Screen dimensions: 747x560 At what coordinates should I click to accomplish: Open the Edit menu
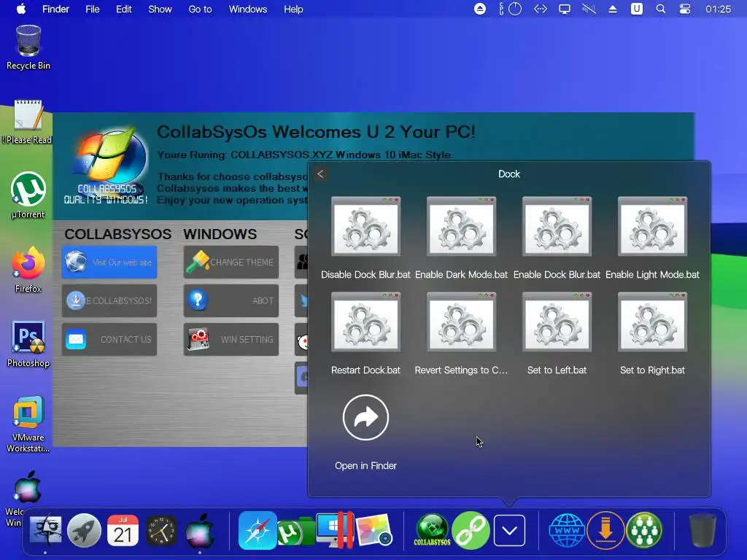[x=124, y=9]
